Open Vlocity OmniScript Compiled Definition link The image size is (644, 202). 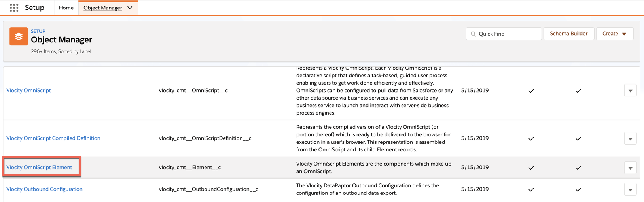pyautogui.click(x=53, y=138)
